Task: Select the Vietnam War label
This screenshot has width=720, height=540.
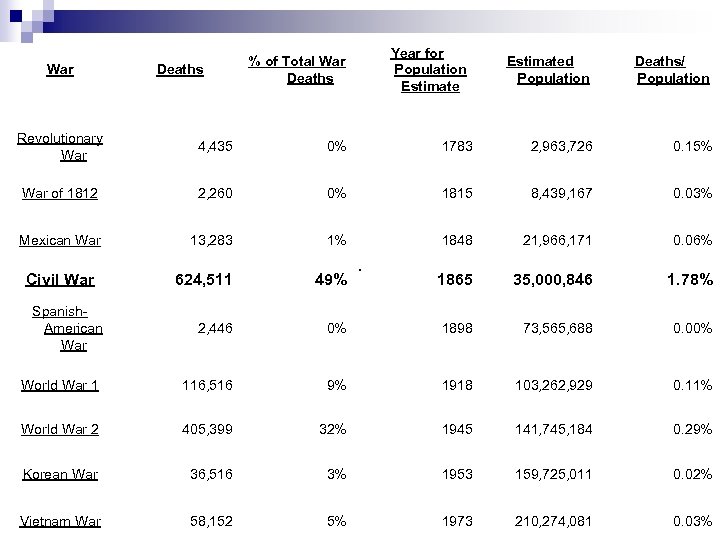Action: pyautogui.click(x=60, y=521)
